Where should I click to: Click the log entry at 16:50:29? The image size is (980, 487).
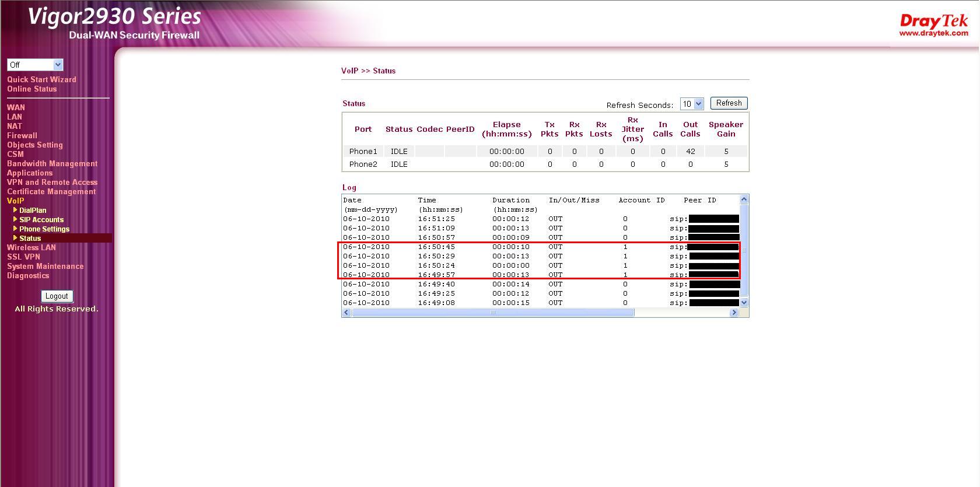click(x=541, y=256)
